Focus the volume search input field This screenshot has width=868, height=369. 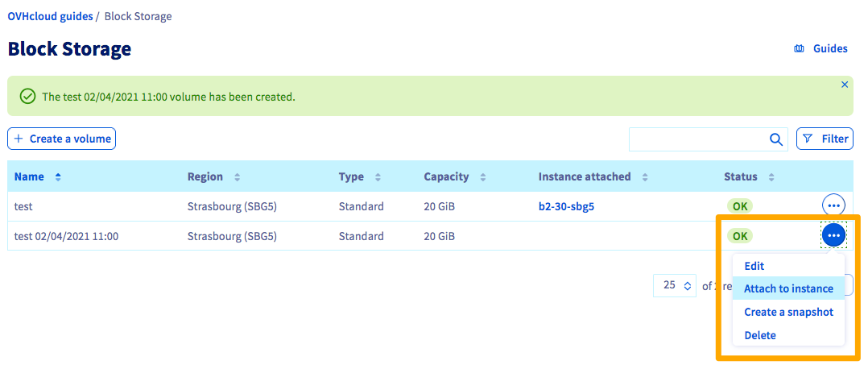pyautogui.click(x=696, y=139)
